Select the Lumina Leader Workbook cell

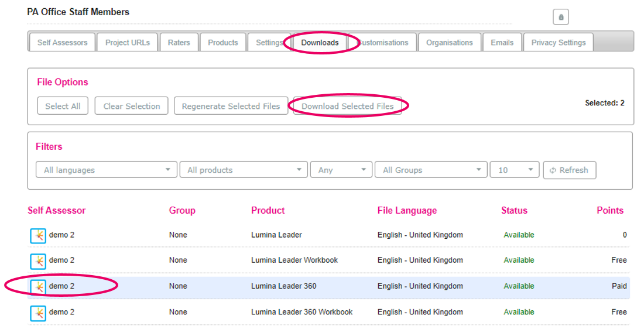point(294,260)
